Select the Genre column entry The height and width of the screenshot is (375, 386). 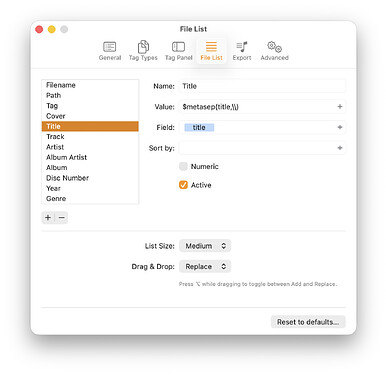[x=90, y=199]
